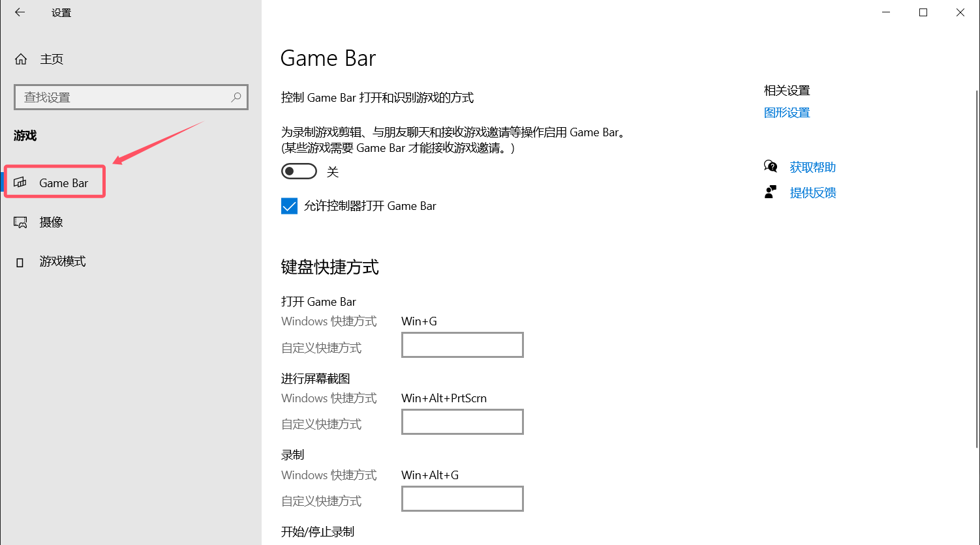Focus the 查找设置 search box
This screenshot has height=545, width=980.
point(131,97)
